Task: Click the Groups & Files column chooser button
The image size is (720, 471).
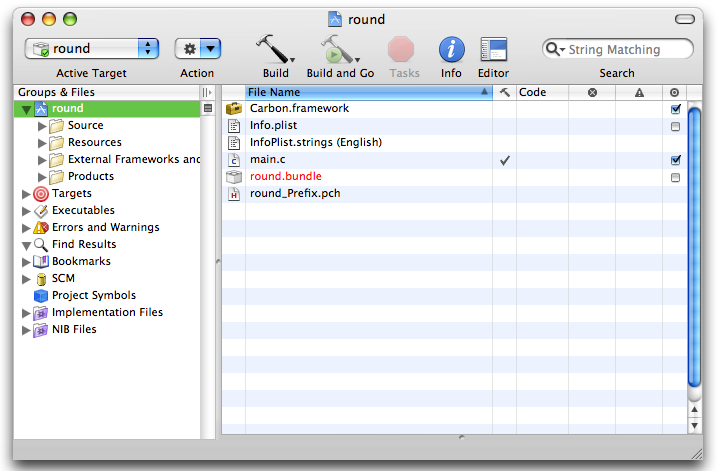Action: click(208, 92)
